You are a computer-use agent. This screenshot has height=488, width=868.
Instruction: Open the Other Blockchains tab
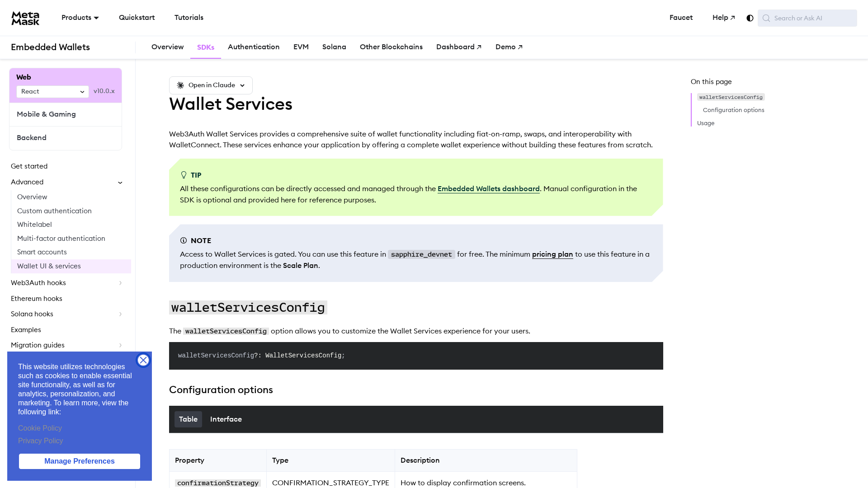pos(391,47)
